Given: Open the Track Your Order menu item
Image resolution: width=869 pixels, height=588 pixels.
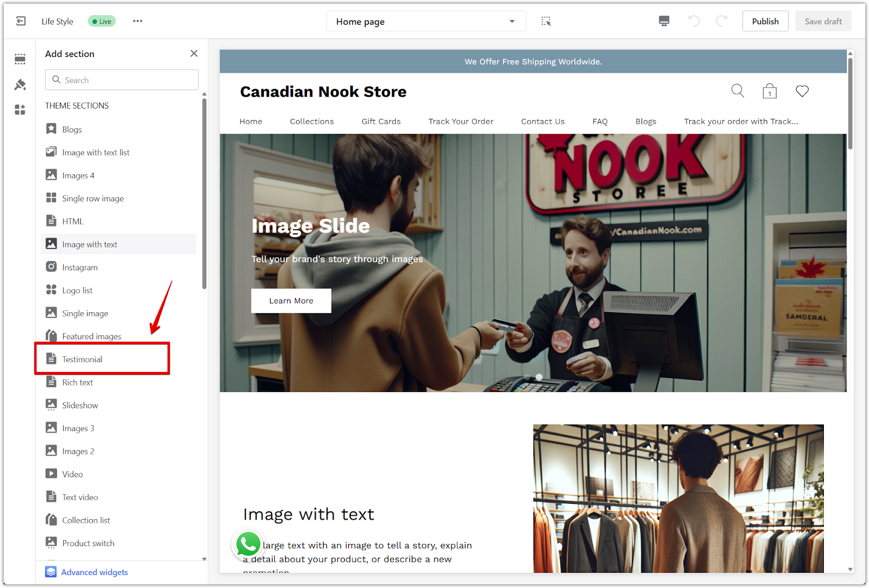Looking at the screenshot, I should tap(461, 122).
